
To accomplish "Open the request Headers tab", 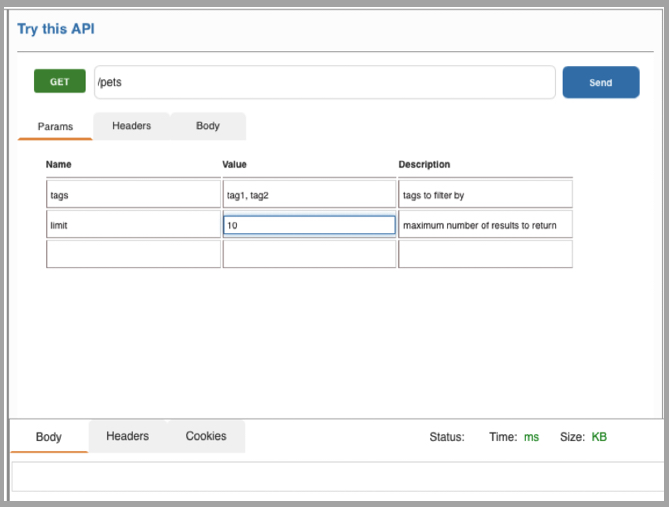I will click(x=132, y=126).
